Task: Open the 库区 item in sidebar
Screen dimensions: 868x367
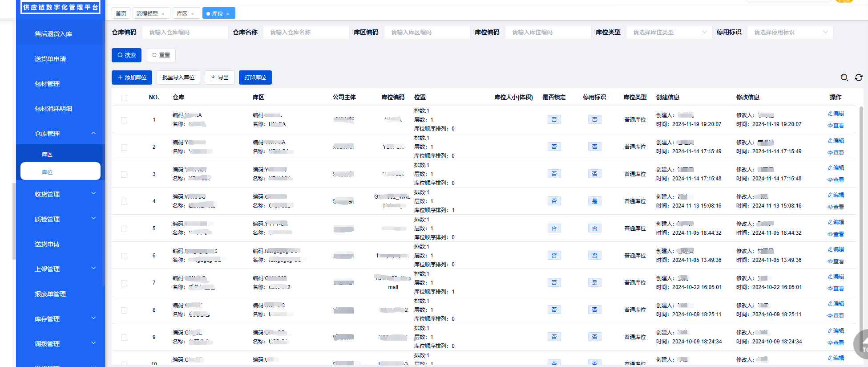Action: tap(47, 155)
